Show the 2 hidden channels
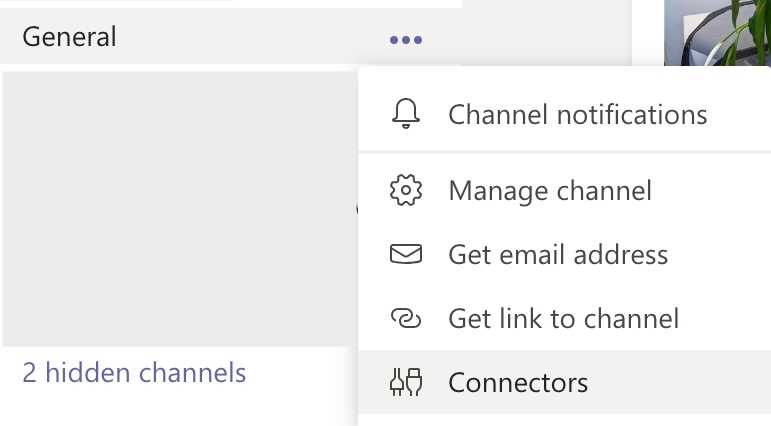Screen dimensions: 771x426 (134, 372)
